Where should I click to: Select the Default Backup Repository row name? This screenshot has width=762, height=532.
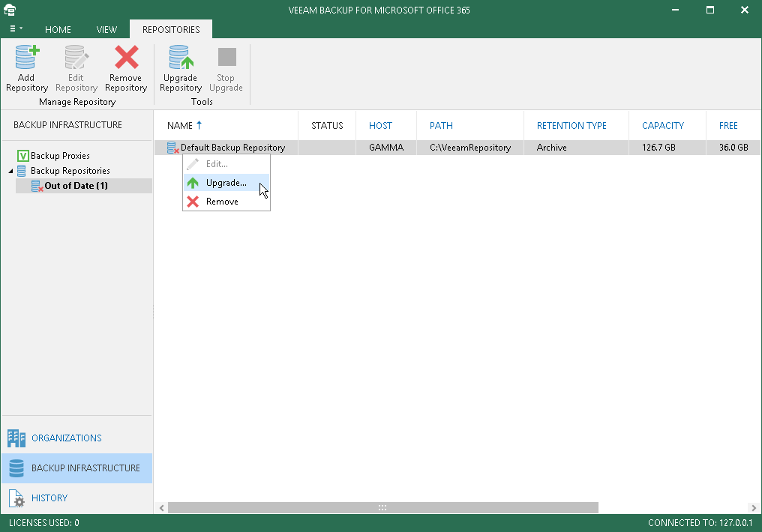point(232,148)
